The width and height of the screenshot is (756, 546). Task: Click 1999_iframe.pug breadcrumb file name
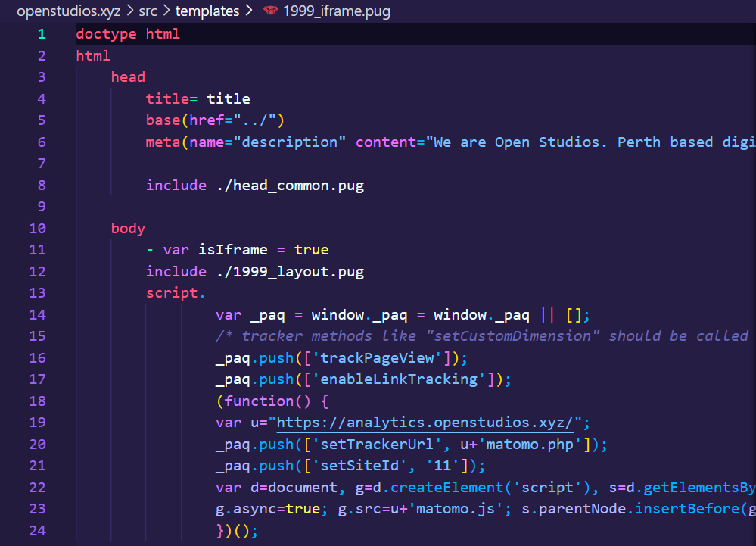[337, 11]
